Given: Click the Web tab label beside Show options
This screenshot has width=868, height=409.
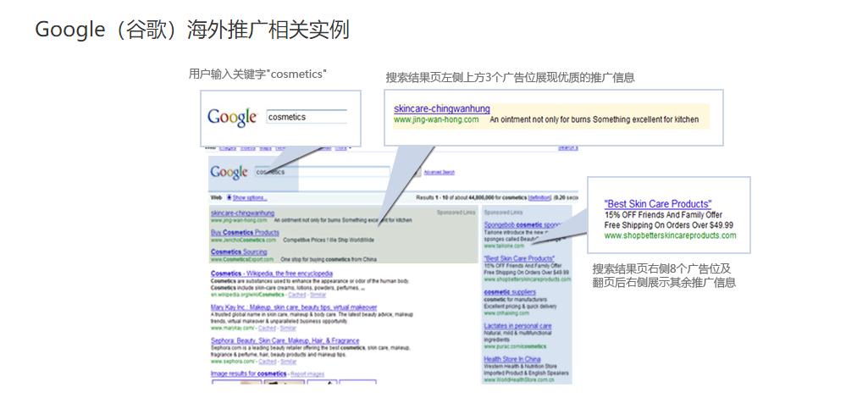Looking at the screenshot, I should pyautogui.click(x=217, y=197).
